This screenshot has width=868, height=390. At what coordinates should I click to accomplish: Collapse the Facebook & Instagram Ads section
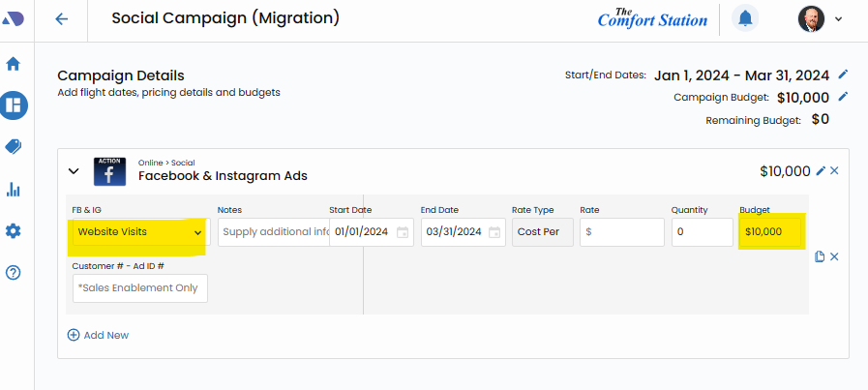[x=74, y=171]
